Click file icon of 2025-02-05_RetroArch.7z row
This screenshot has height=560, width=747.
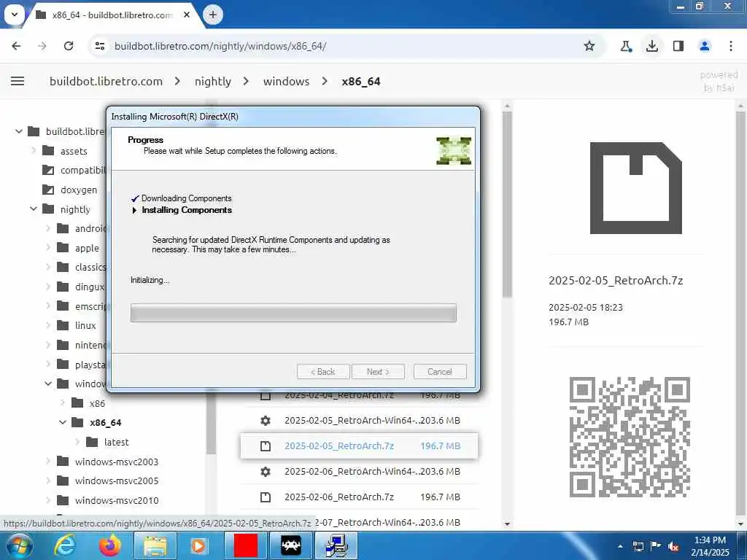coord(266,446)
